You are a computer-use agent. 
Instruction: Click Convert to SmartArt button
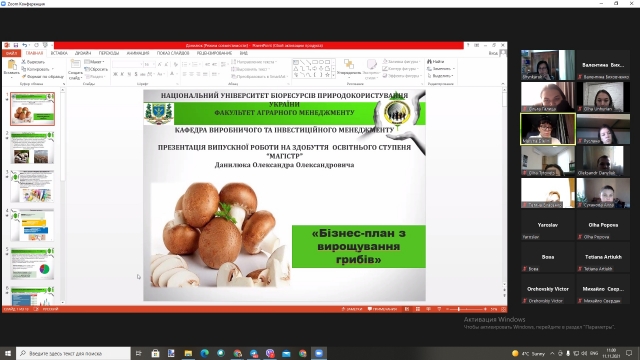[x=259, y=76]
